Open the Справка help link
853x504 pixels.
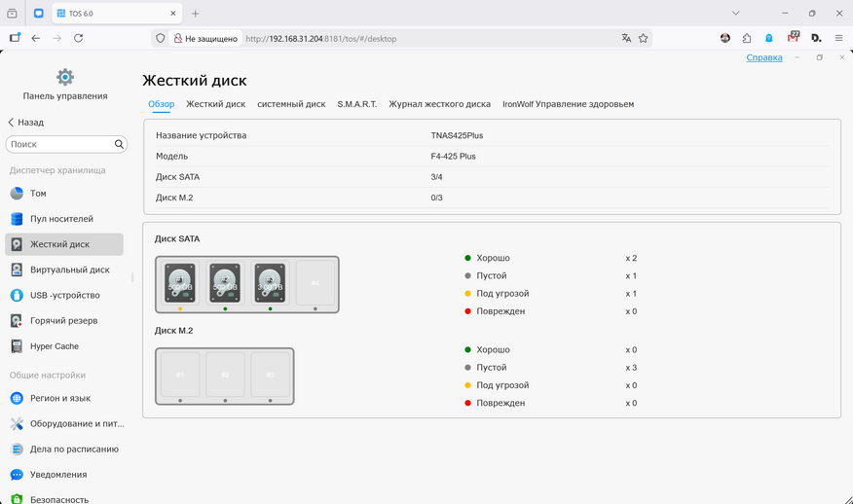click(x=764, y=57)
